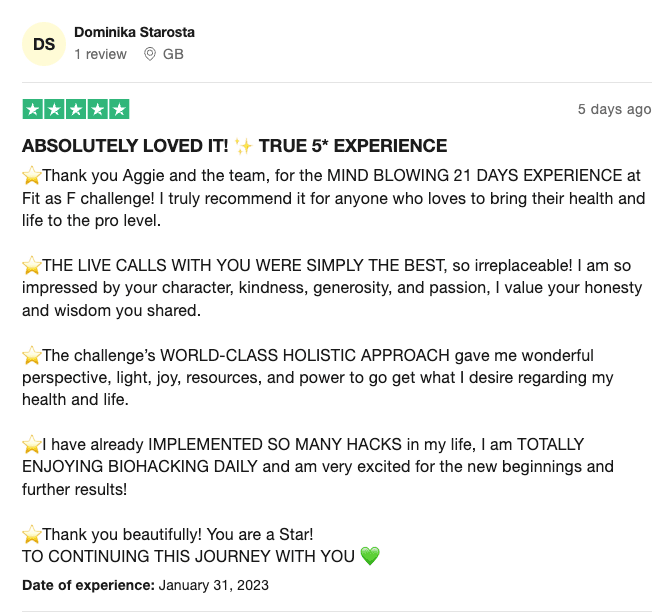Click star emoji before "THE LIVE CALLS"
This screenshot has width=672, height=612.
point(31,265)
